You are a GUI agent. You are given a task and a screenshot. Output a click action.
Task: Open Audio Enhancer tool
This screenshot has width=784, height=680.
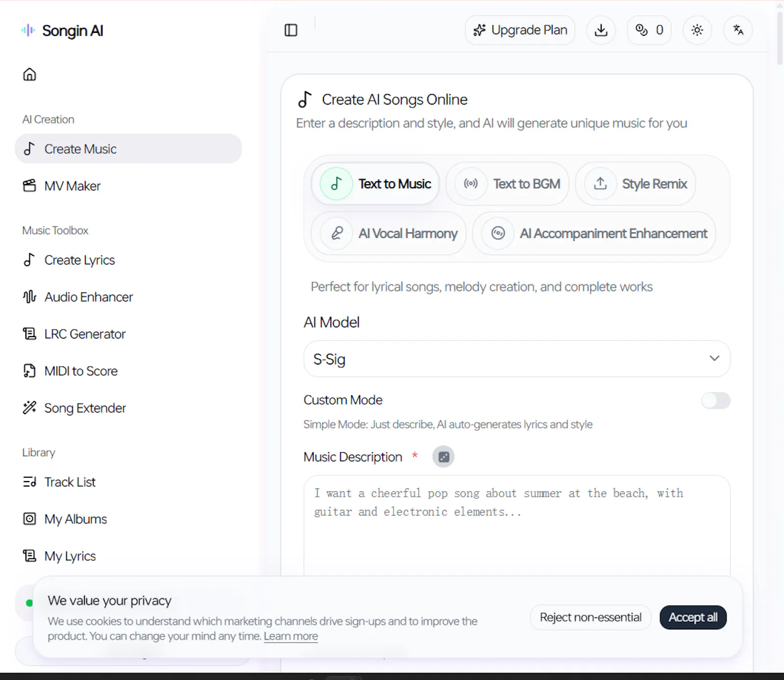(128, 297)
